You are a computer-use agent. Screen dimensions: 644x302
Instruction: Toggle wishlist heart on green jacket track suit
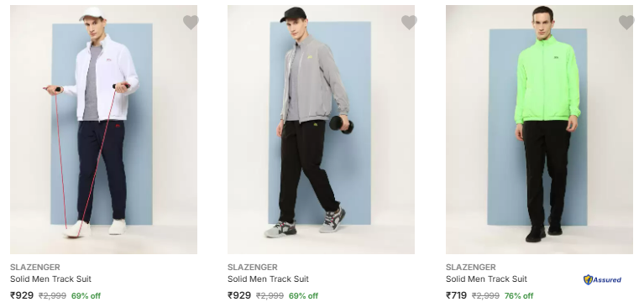(x=626, y=22)
